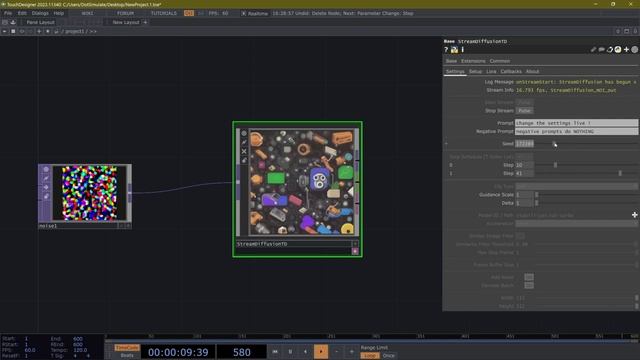
Task: Click the white square icon in path bar
Action: coord(13,31)
